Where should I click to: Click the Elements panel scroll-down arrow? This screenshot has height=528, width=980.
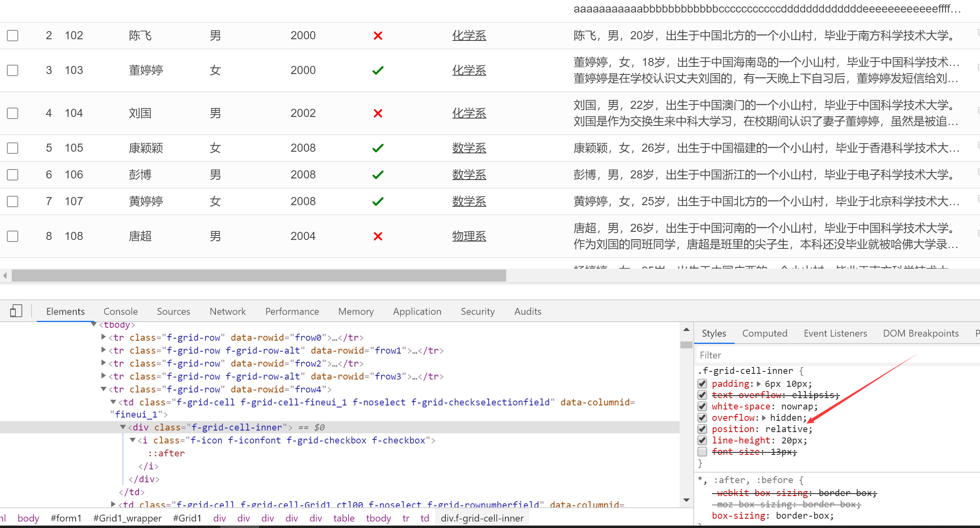coord(686,500)
